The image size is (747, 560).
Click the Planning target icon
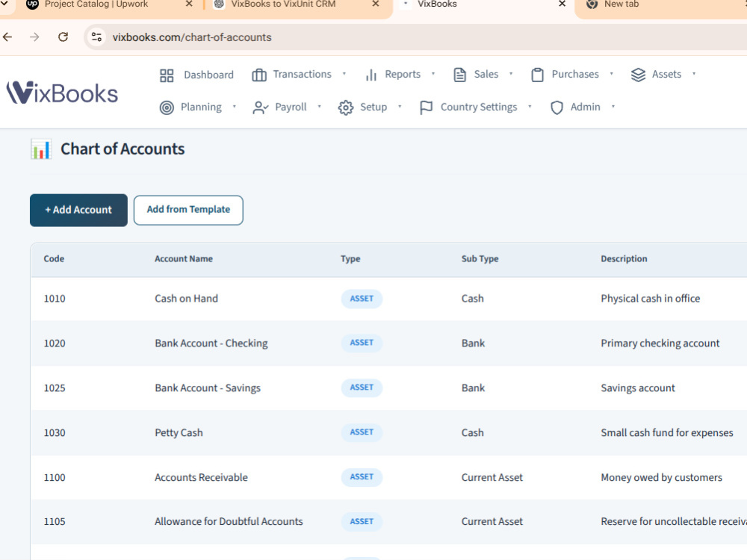[167, 108]
